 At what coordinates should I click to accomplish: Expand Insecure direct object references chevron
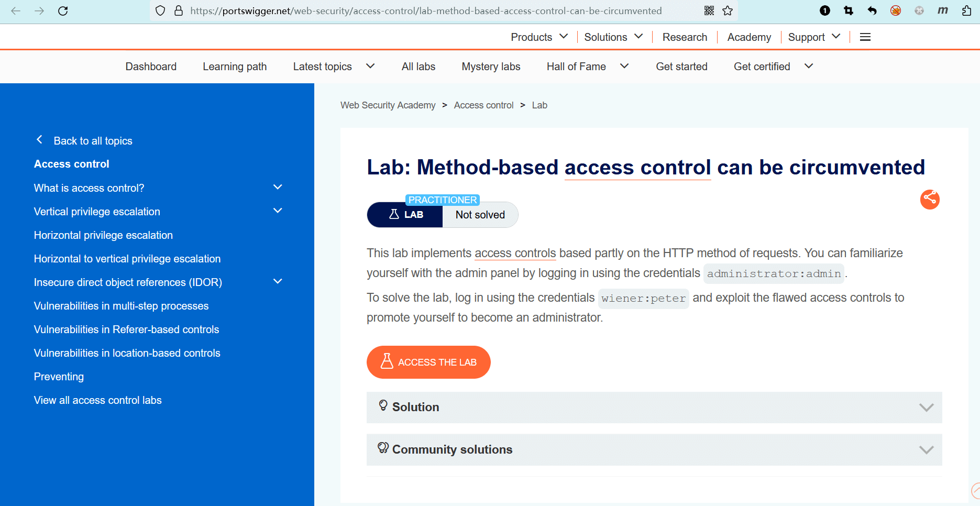[x=278, y=282]
